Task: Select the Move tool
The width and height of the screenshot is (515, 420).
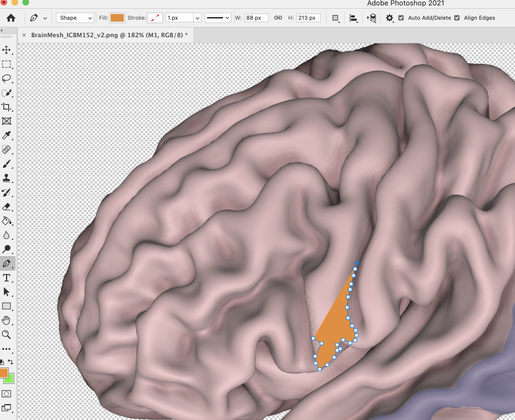Action: click(7, 50)
